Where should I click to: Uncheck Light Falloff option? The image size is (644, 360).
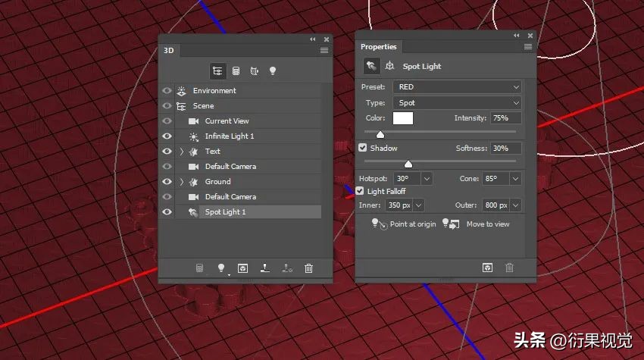[x=360, y=191]
